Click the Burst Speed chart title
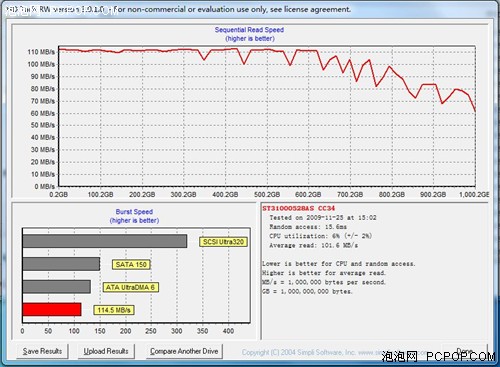 134,212
